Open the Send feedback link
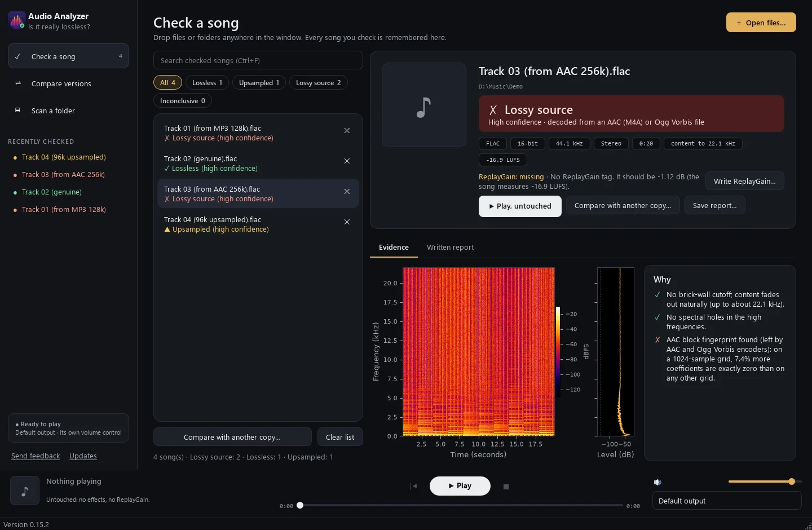 tap(36, 456)
